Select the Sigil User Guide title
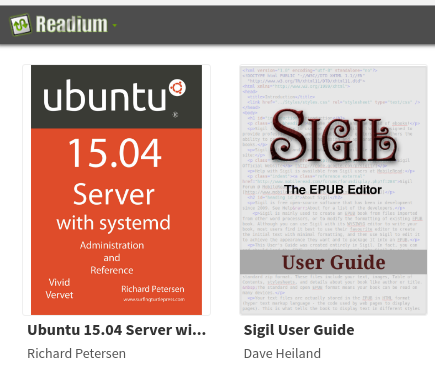 click(x=299, y=330)
